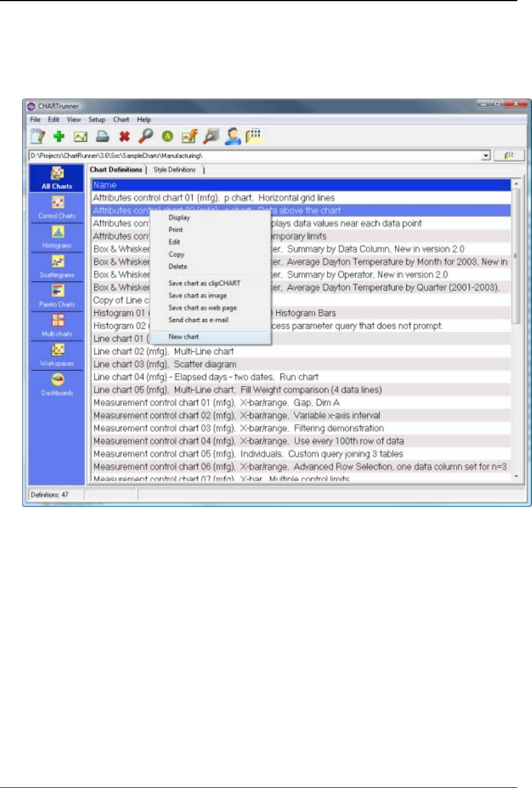Click the chart image toolbar icon
The height and width of the screenshot is (788, 532).
tap(81, 137)
